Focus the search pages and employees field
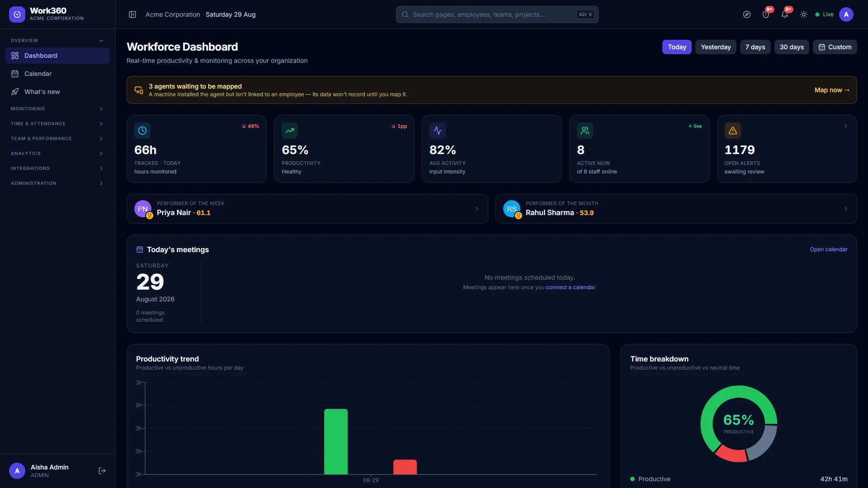 pyautogui.click(x=497, y=14)
